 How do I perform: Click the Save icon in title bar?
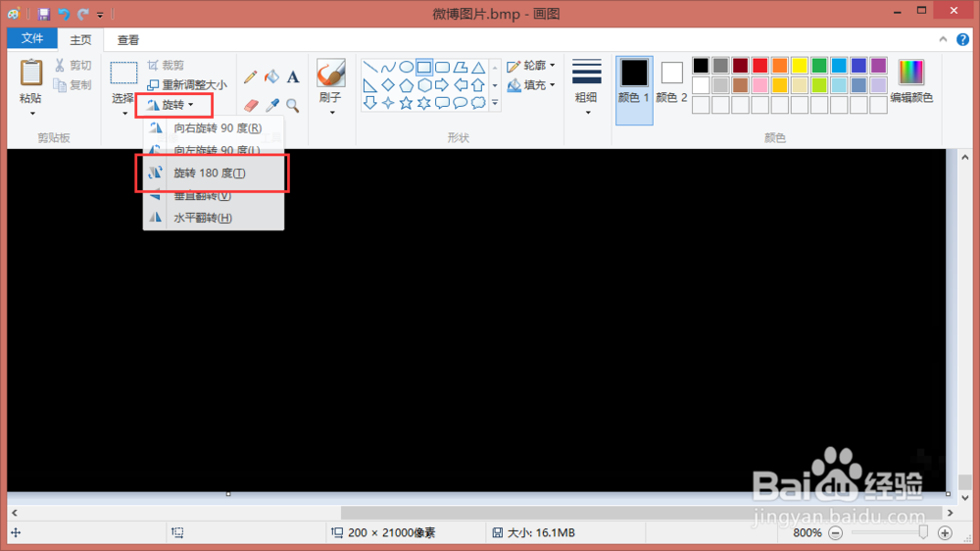coord(44,13)
